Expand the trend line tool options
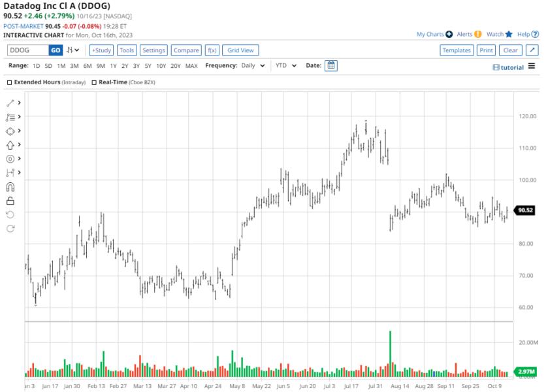 point(19,103)
